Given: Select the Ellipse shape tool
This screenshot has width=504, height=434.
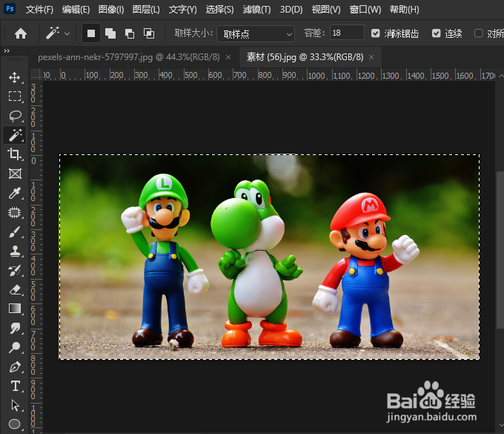Looking at the screenshot, I should [x=15, y=424].
